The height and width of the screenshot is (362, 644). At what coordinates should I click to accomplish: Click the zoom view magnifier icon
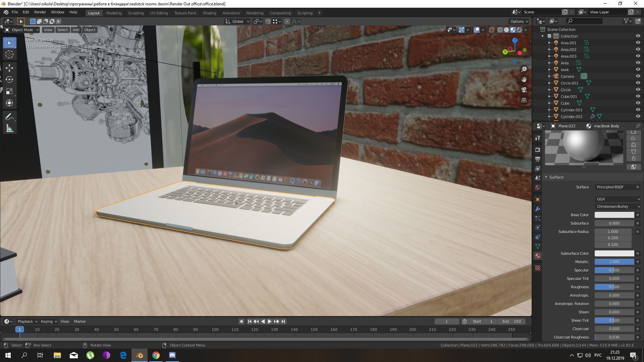524,69
